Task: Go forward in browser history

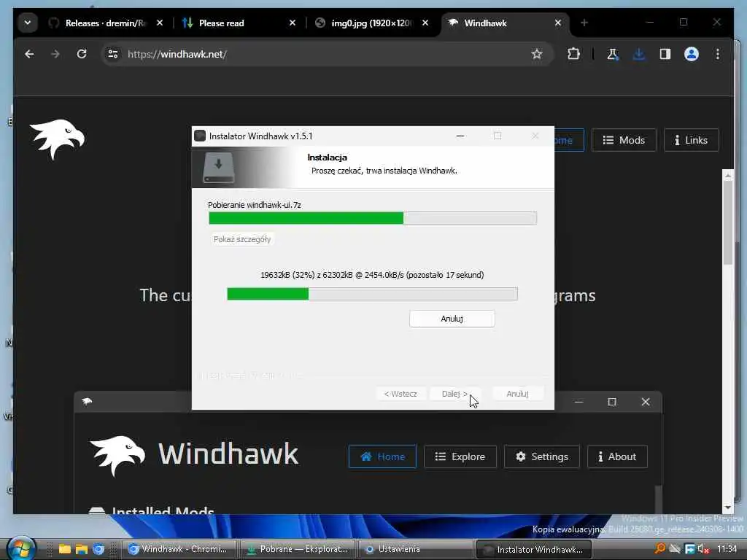Action: 55,54
